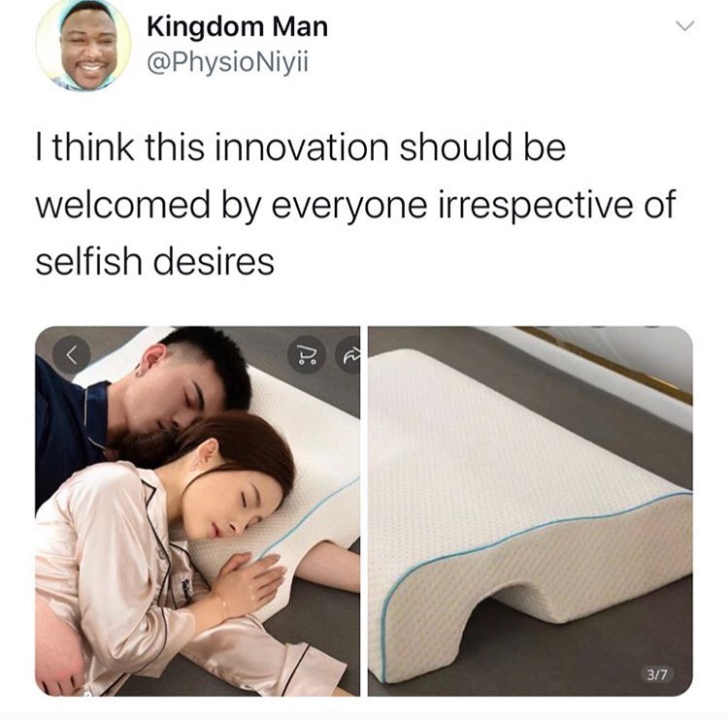728x720 pixels.
Task: Expand the tweet options chevron
Action: coord(685,26)
